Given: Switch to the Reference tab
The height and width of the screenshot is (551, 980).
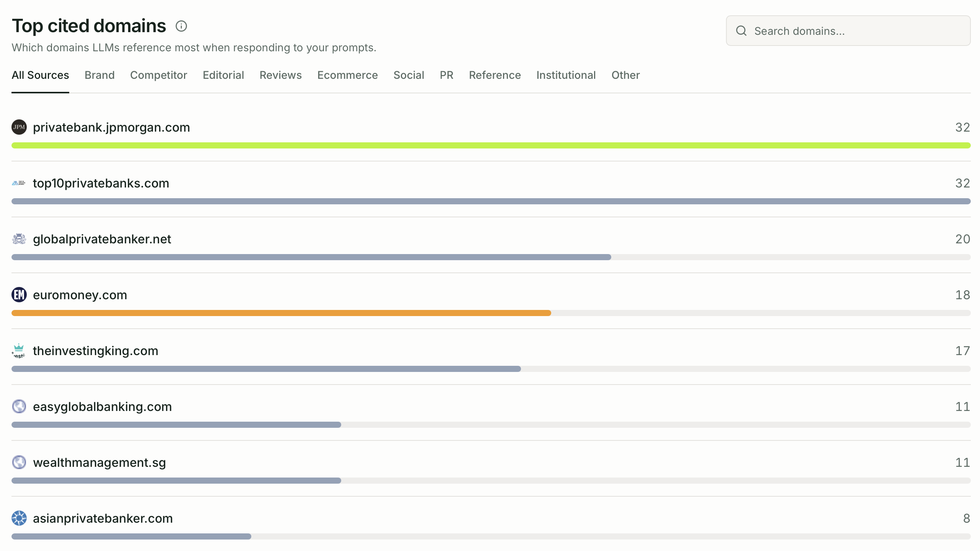Looking at the screenshot, I should point(495,75).
